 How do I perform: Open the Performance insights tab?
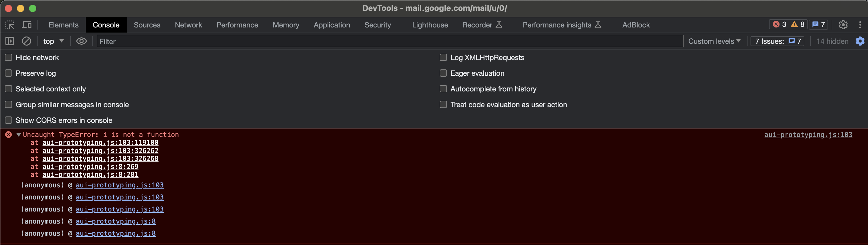(562, 25)
